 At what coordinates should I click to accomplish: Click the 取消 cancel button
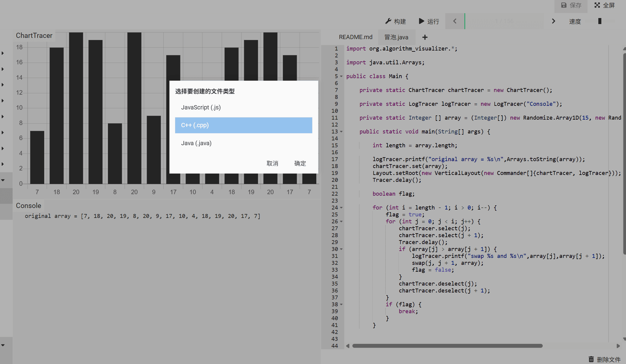click(x=272, y=163)
